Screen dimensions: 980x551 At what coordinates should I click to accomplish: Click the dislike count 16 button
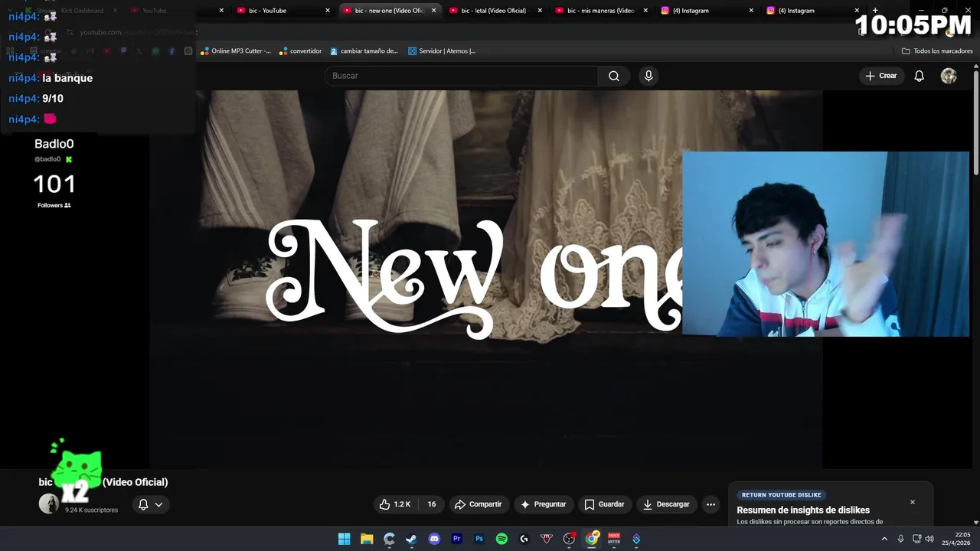(432, 504)
